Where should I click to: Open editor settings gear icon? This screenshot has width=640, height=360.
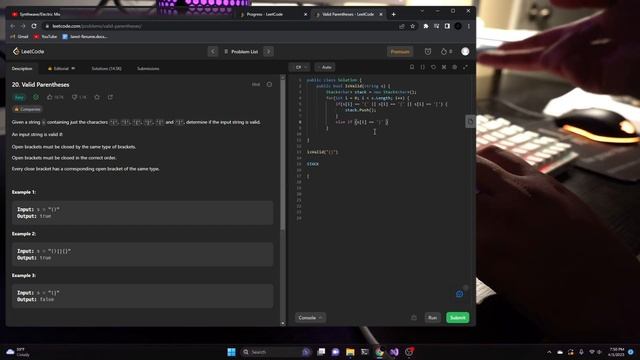(454, 67)
